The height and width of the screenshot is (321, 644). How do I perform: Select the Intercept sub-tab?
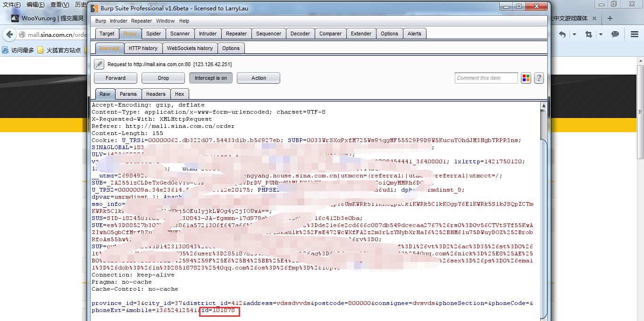click(x=109, y=48)
